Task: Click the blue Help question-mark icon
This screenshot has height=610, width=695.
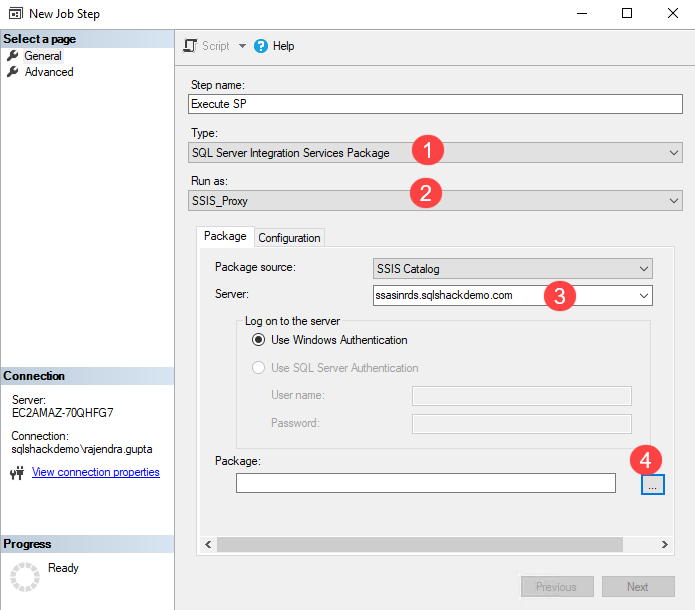Action: [x=261, y=46]
